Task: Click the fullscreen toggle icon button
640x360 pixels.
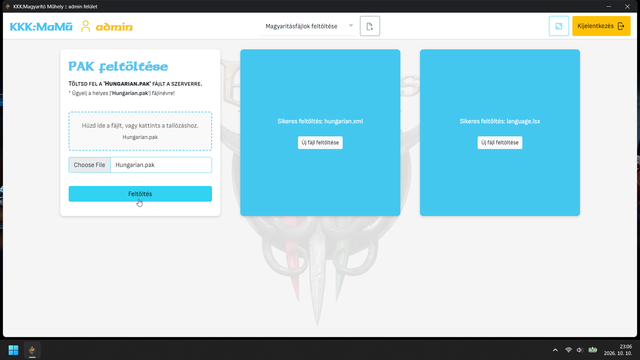Action: pos(559,26)
